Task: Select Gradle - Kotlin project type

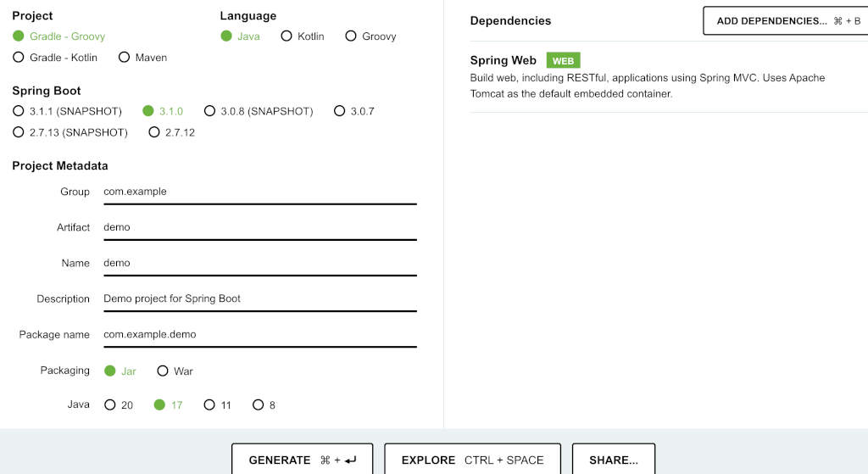Action: click(x=55, y=58)
